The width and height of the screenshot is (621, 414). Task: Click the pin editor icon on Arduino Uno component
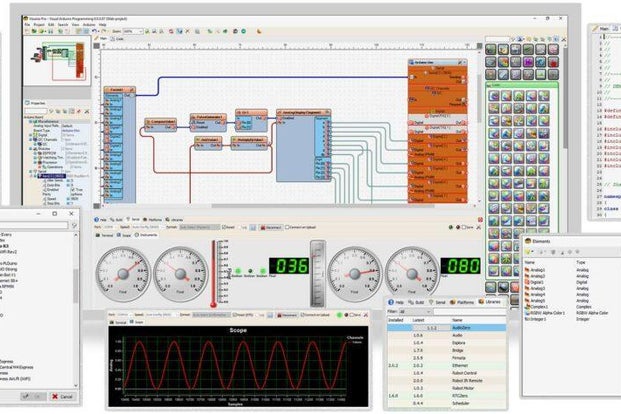(x=461, y=62)
